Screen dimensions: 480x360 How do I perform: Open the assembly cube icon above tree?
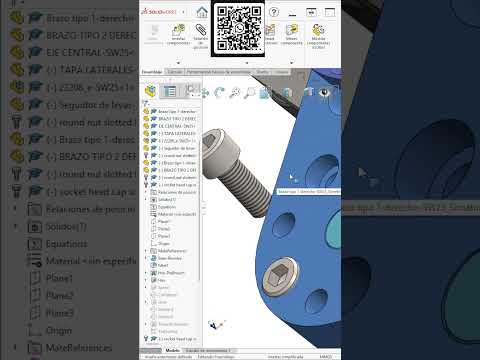pos(150,91)
